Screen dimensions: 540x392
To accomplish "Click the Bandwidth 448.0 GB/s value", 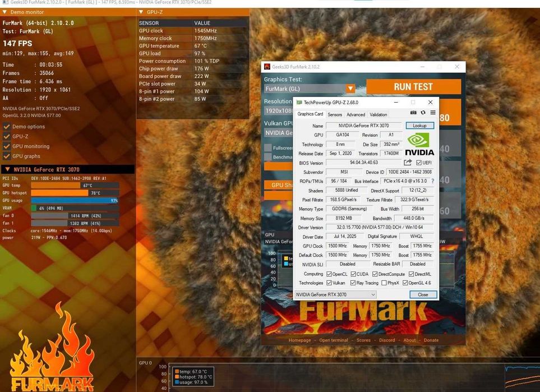I will (x=414, y=218).
